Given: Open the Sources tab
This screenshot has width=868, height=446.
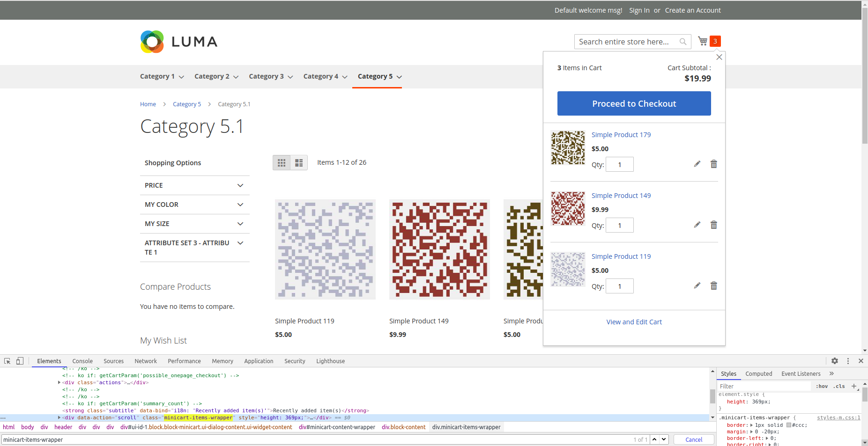Looking at the screenshot, I should click(x=113, y=361).
